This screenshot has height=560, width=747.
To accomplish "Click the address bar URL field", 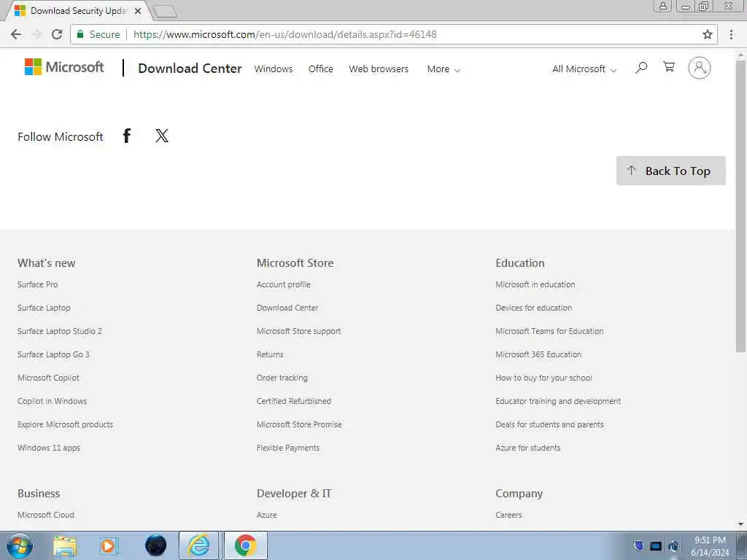I will pyautogui.click(x=393, y=34).
